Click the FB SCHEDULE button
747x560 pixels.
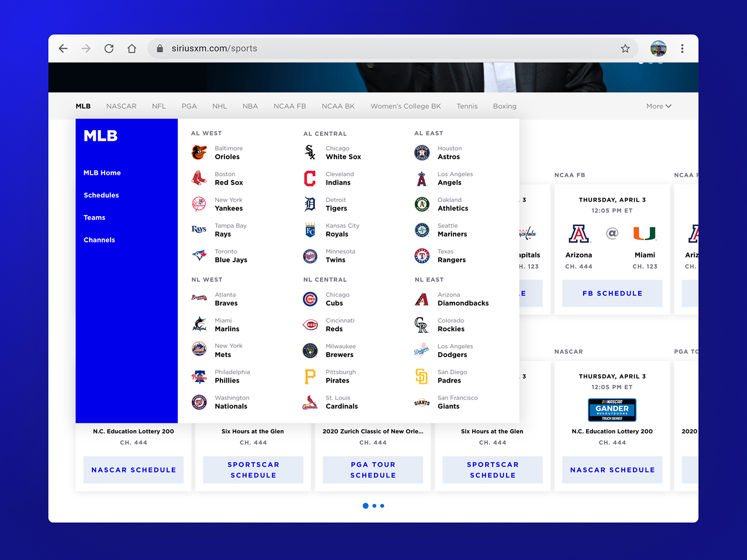click(x=612, y=293)
